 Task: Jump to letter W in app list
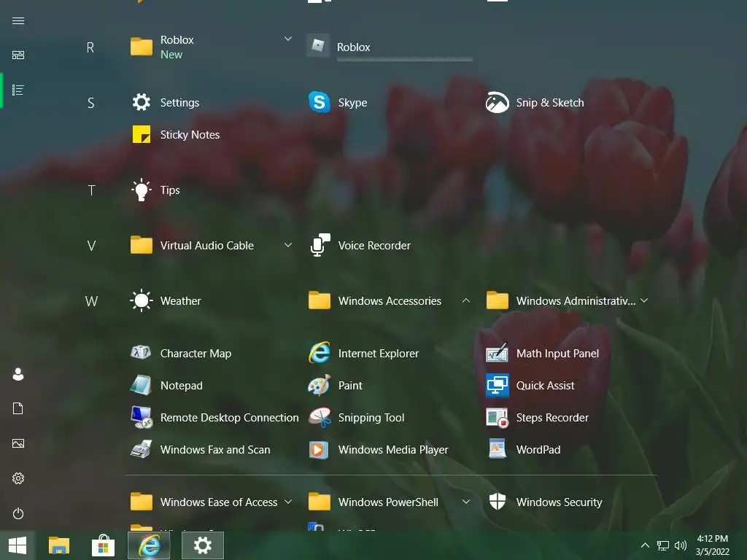91,301
